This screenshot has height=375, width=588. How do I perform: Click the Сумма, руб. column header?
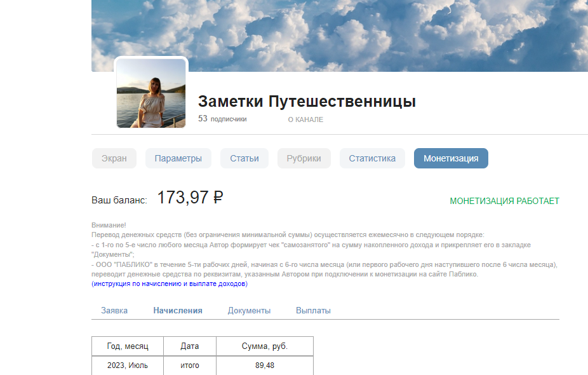pos(265,346)
